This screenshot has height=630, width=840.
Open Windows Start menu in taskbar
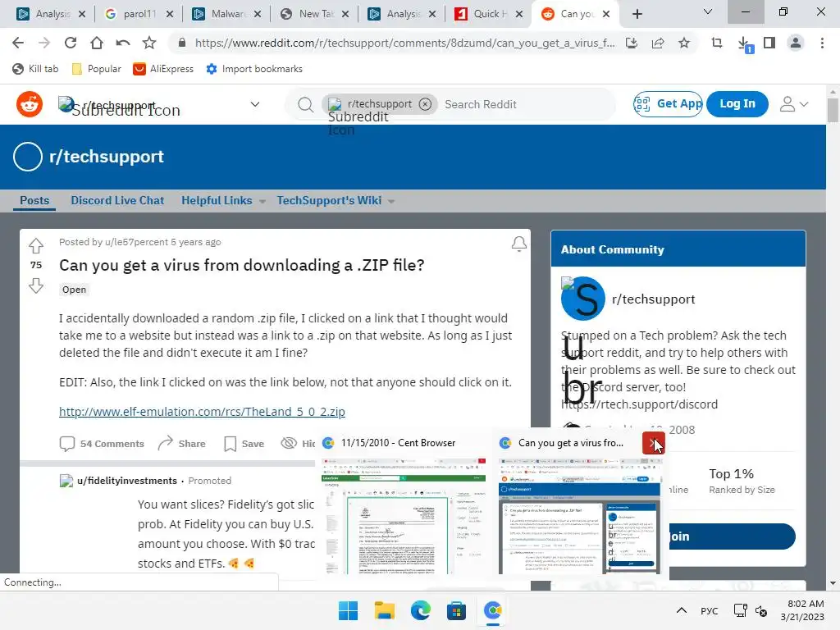(x=348, y=610)
